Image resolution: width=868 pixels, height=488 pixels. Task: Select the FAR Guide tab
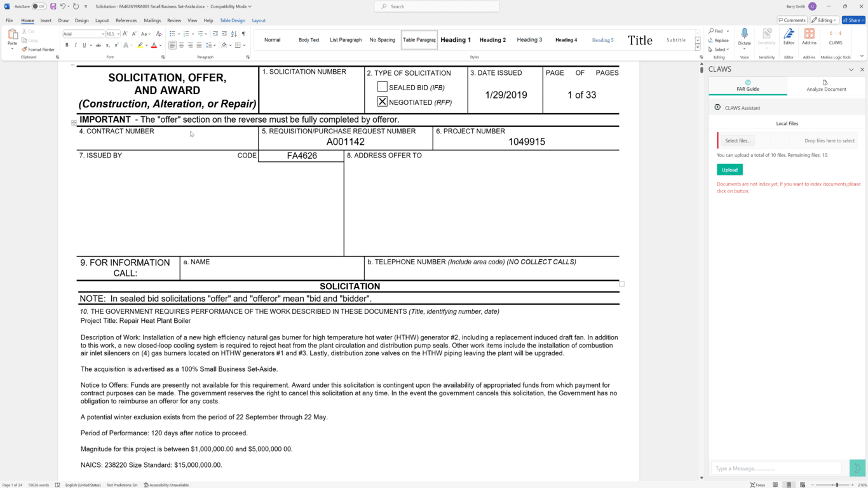[x=748, y=86]
